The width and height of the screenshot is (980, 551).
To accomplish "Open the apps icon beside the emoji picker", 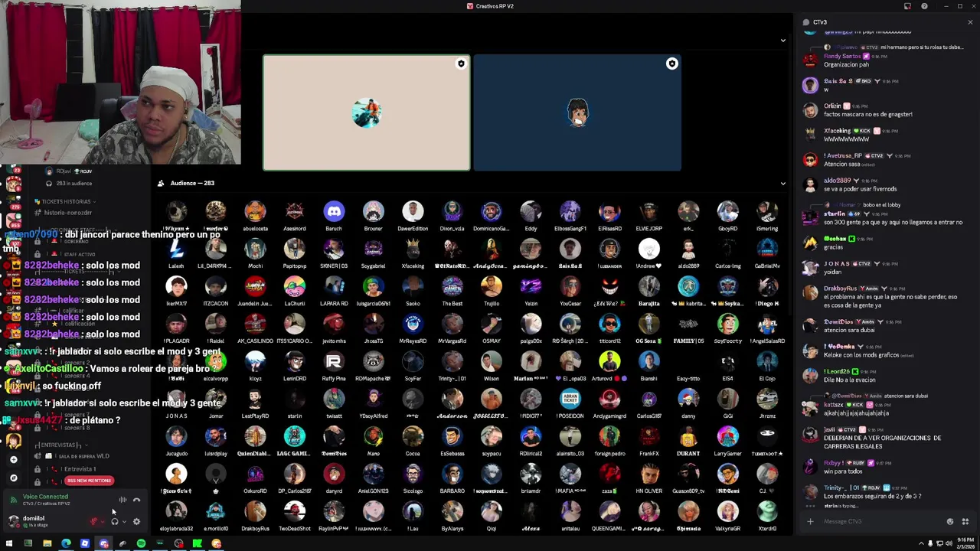I will (x=965, y=522).
